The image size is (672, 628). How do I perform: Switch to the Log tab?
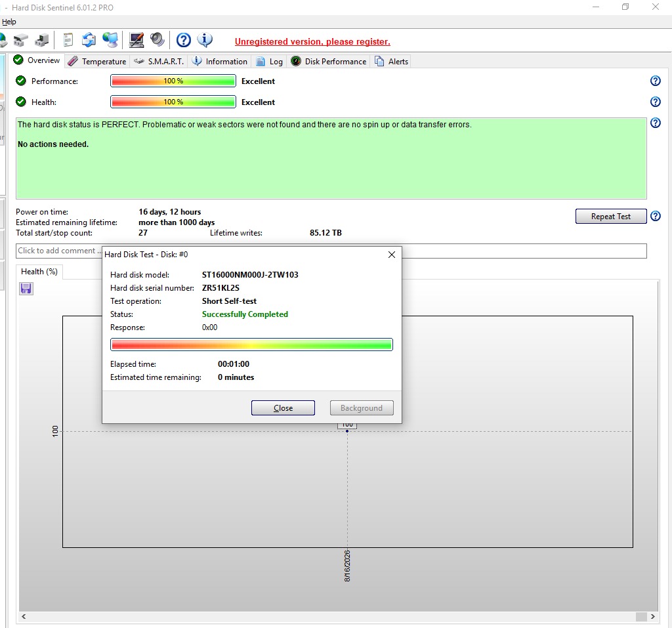[x=270, y=61]
